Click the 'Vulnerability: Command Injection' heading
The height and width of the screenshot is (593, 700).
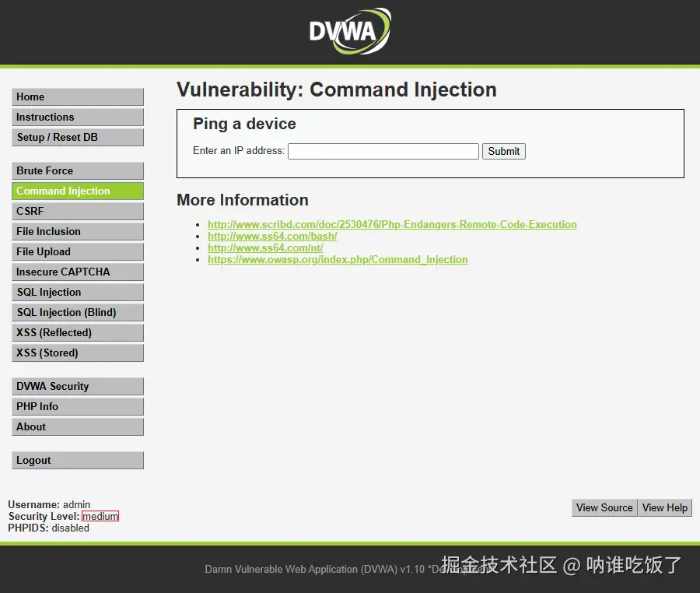337,89
